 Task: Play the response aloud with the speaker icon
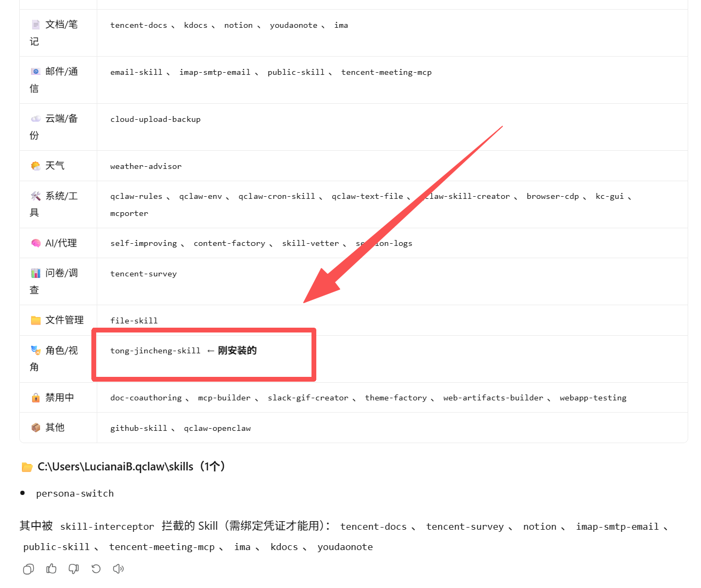[119, 569]
